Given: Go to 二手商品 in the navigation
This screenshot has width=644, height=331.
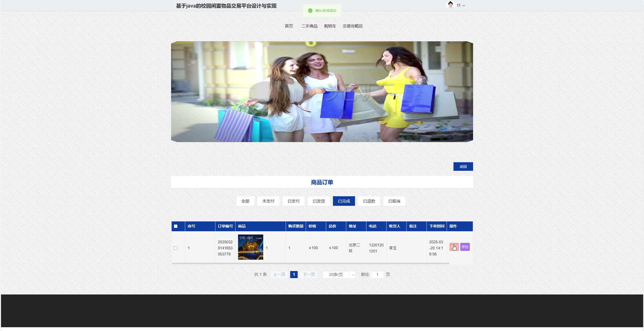Looking at the screenshot, I should click(x=309, y=26).
